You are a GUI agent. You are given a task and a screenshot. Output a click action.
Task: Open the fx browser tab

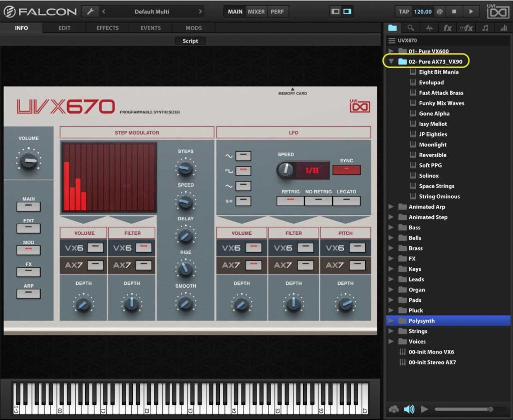pos(447,28)
